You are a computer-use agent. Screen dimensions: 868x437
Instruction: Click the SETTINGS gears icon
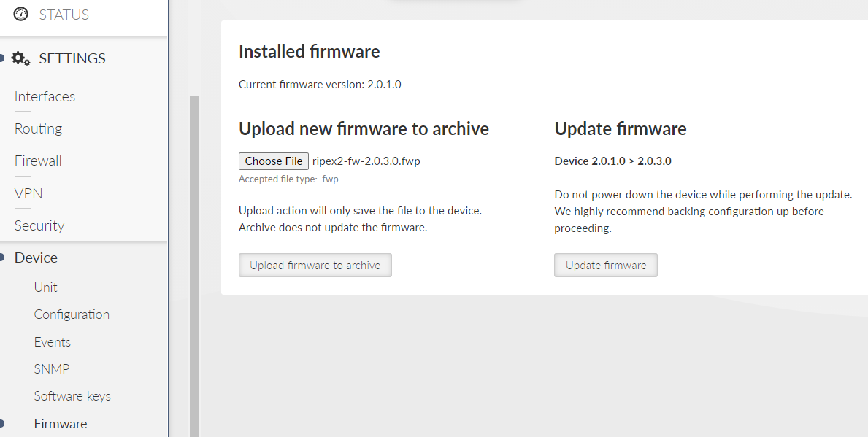[x=20, y=58]
